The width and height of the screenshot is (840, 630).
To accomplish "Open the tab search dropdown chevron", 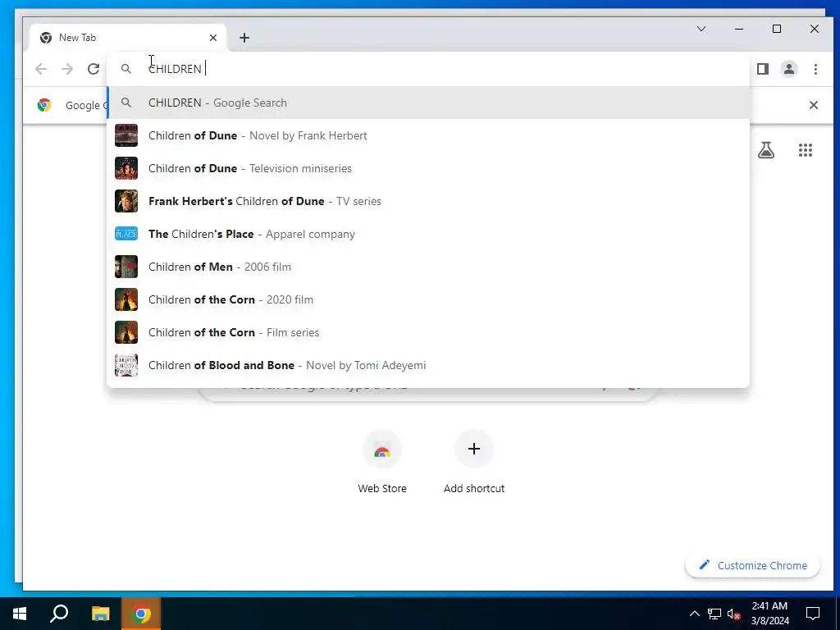I will point(701,29).
